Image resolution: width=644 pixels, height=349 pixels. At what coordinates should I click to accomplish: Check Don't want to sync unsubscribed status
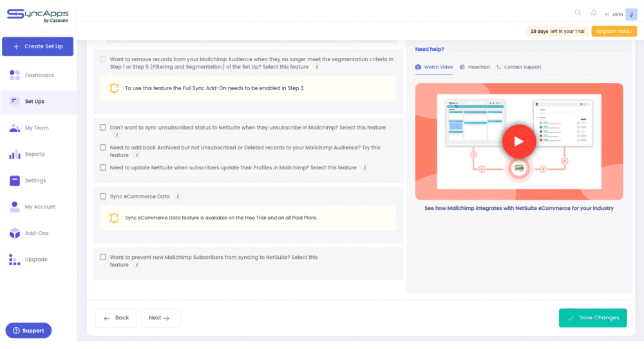pos(103,127)
